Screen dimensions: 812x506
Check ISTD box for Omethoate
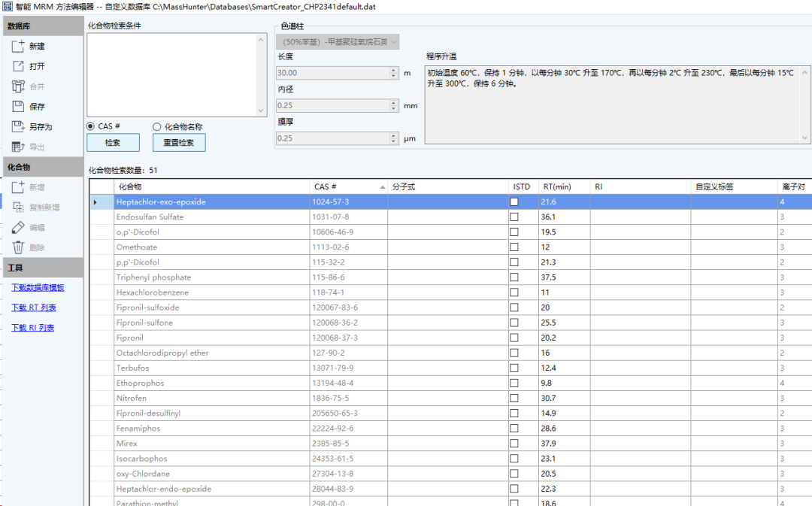point(514,247)
